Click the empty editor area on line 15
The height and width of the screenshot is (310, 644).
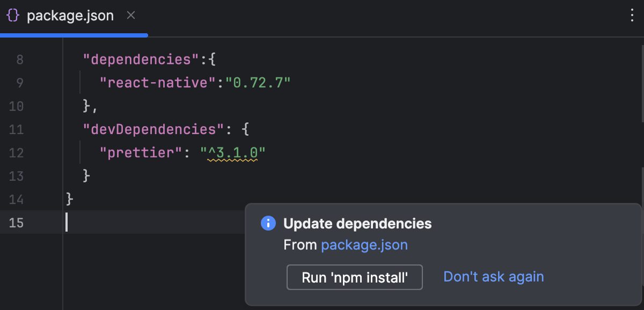pos(150,223)
